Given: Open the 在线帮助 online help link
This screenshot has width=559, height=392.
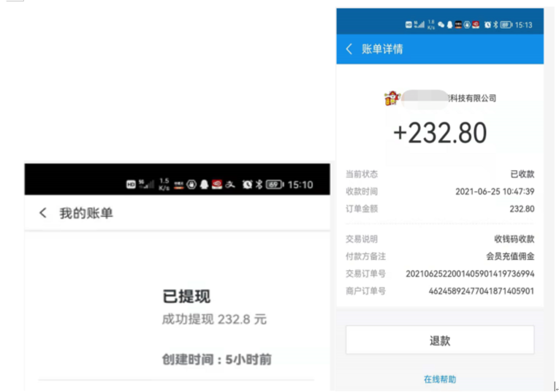Looking at the screenshot, I should tap(439, 379).
